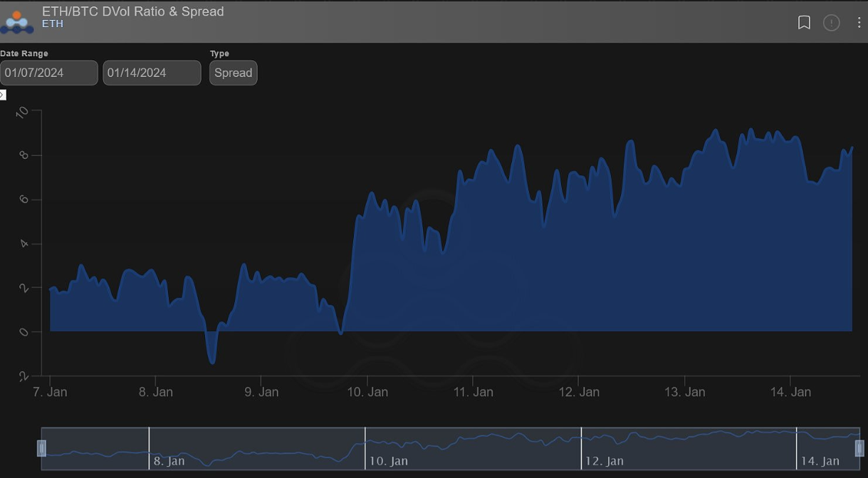Click the 13. Jan label on the x-axis
868x478 pixels.
(x=685, y=392)
